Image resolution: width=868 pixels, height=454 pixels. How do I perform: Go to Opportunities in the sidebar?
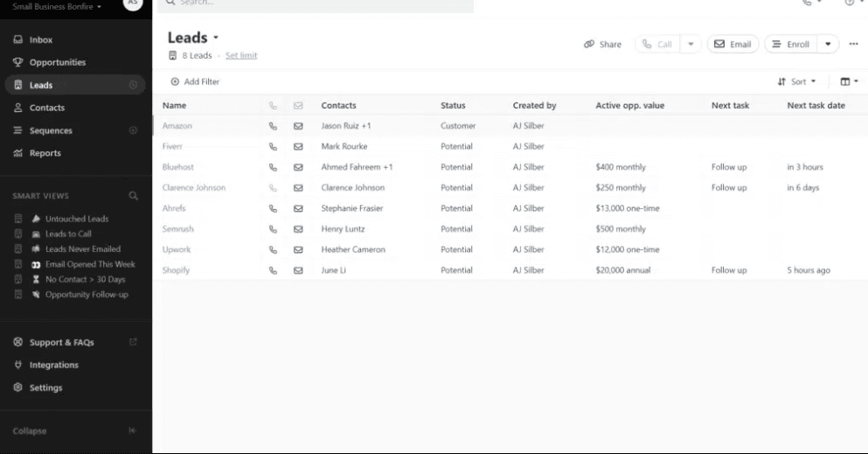click(57, 63)
